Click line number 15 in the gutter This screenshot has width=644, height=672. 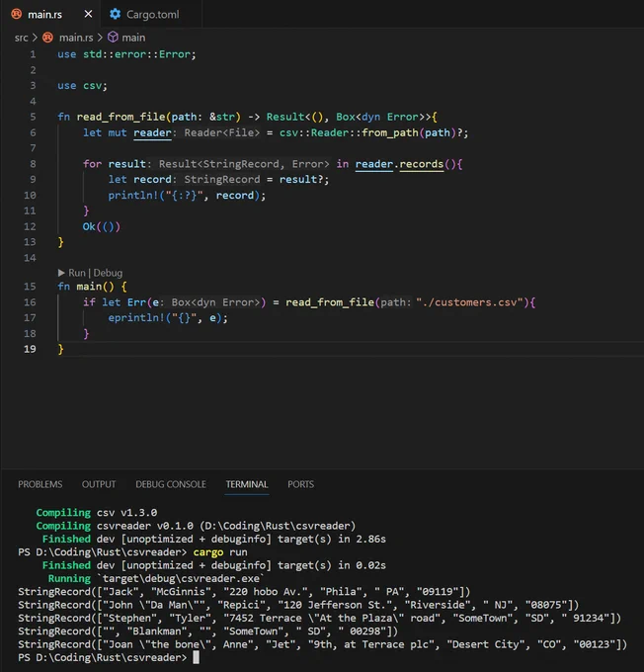30,287
